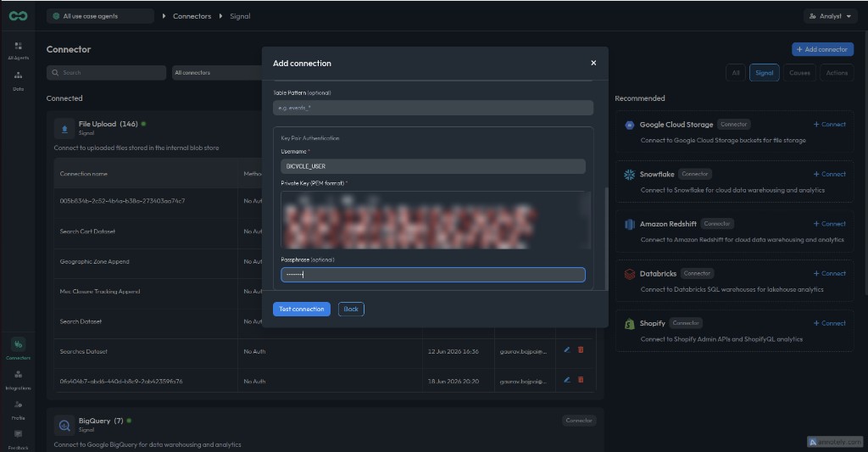Click the Shopify connector logo
This screenshot has width=868, height=452.
[630, 323]
